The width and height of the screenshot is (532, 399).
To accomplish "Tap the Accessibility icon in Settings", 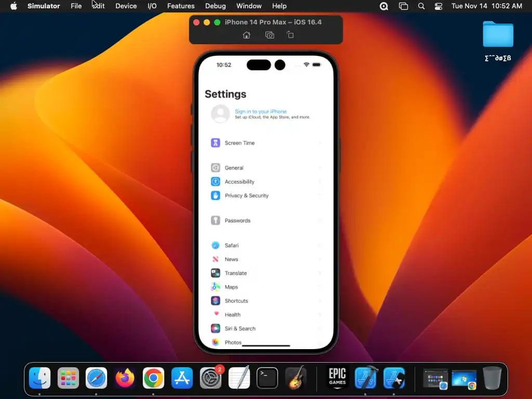I will [216, 181].
